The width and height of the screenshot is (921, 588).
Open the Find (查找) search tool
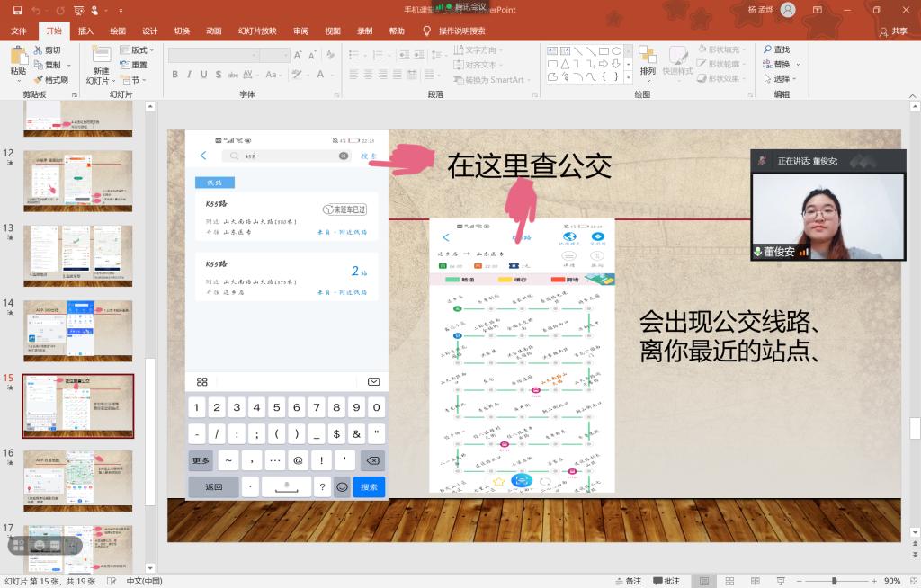[775, 49]
